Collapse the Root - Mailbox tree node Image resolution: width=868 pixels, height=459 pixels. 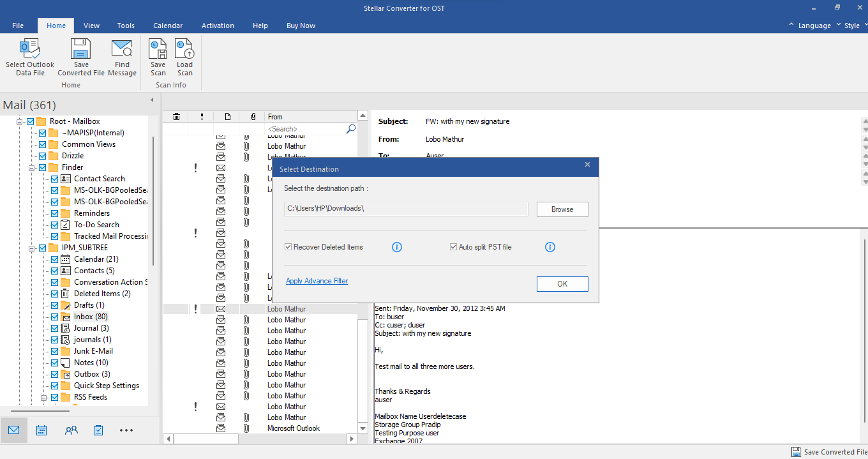(20, 121)
